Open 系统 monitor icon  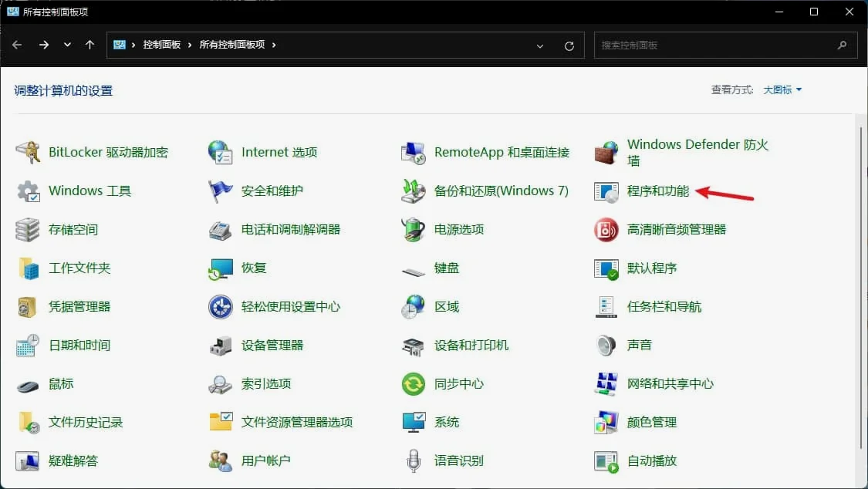tap(414, 423)
